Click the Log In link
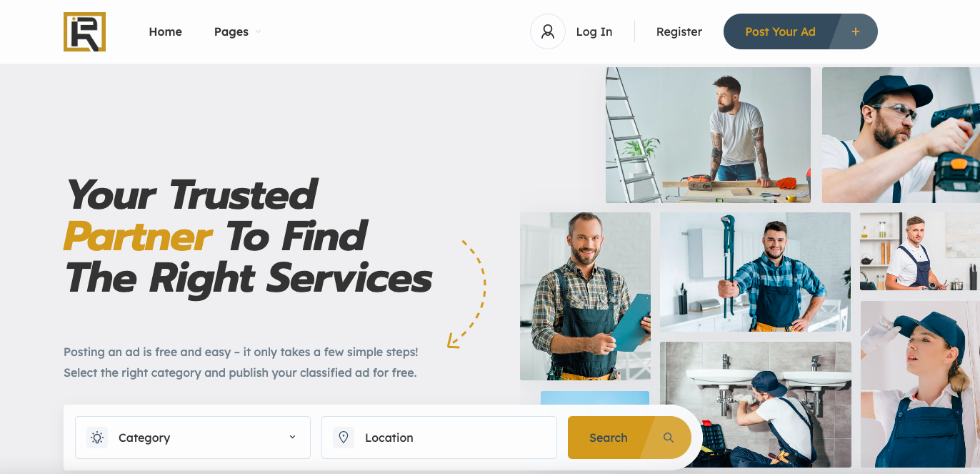Image resolution: width=980 pixels, height=474 pixels. [594, 31]
